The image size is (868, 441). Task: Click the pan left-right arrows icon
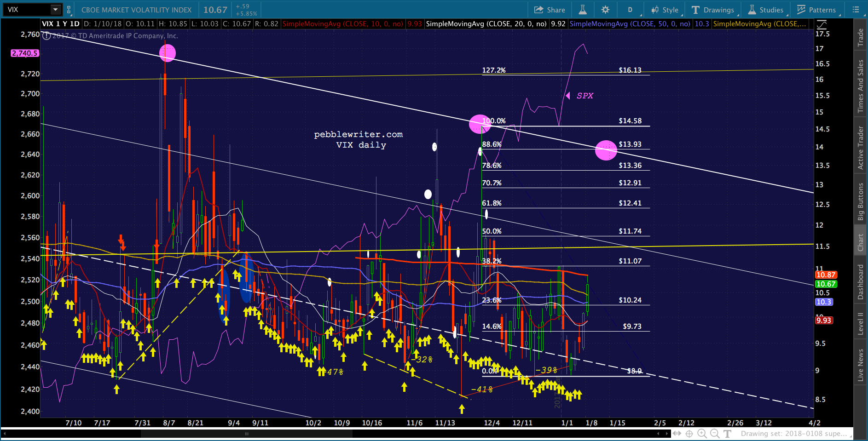tap(677, 434)
